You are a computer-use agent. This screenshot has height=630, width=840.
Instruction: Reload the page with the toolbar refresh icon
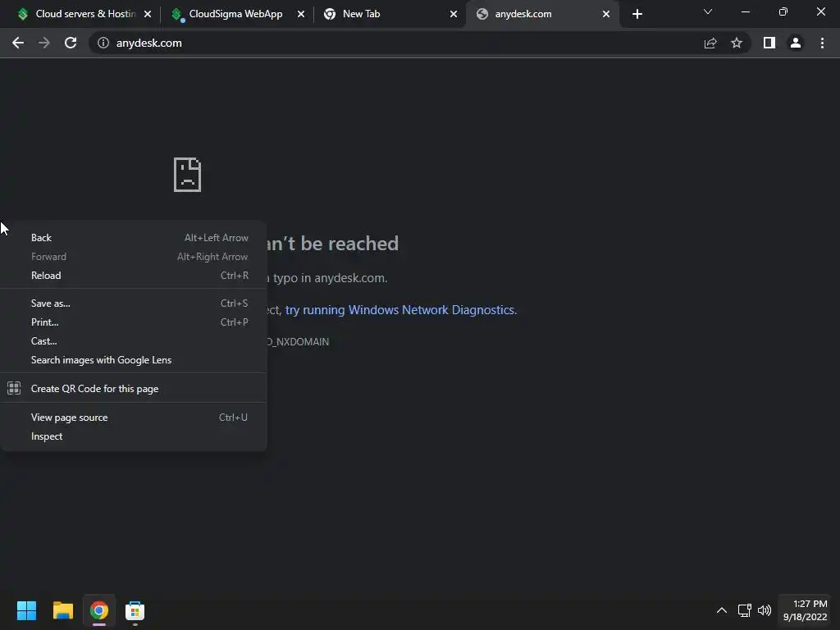coord(71,43)
